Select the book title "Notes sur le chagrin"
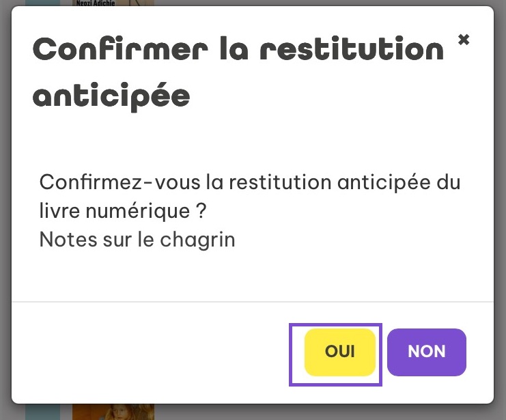Image resolution: width=506 pixels, height=420 pixels. pyautogui.click(x=137, y=240)
